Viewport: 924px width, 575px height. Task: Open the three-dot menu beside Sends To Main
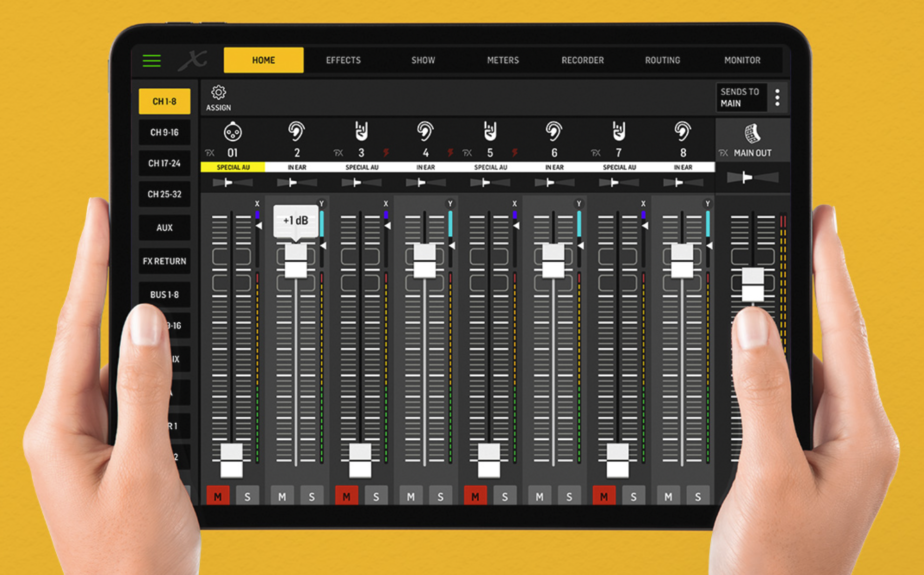778,98
